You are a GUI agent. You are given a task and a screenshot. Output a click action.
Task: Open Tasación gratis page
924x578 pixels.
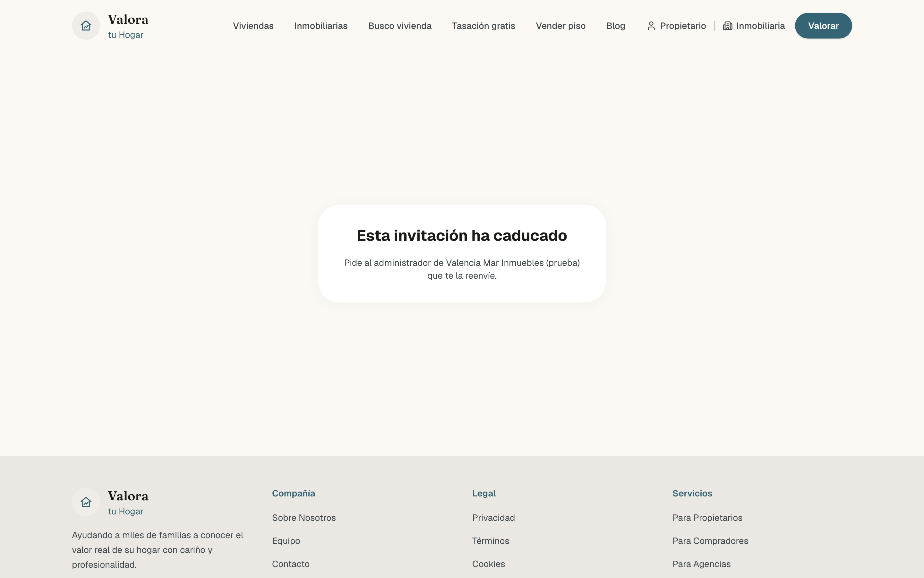483,26
